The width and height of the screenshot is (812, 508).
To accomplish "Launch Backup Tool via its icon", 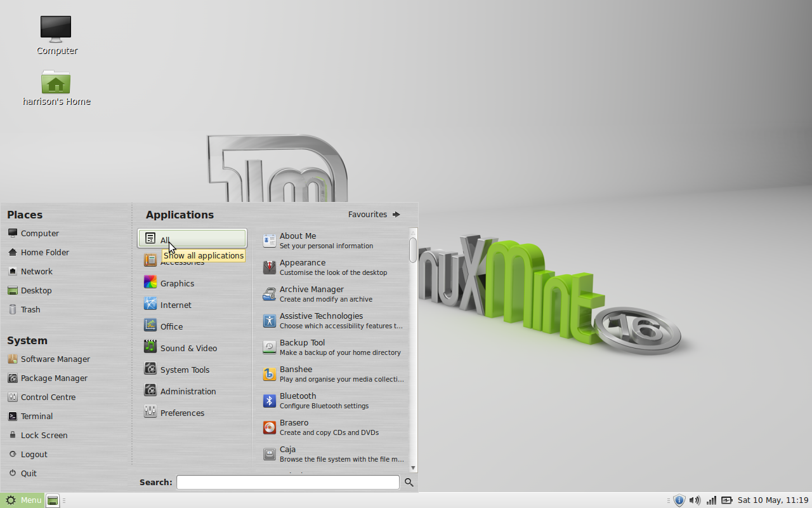I will (x=270, y=347).
